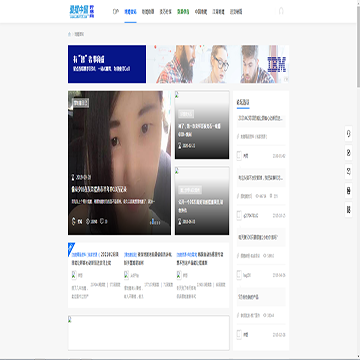Image resolution: width=360 pixels, height=360 pixels.
Task: Open the green-colored navigation menu item
Action: coord(183,12)
